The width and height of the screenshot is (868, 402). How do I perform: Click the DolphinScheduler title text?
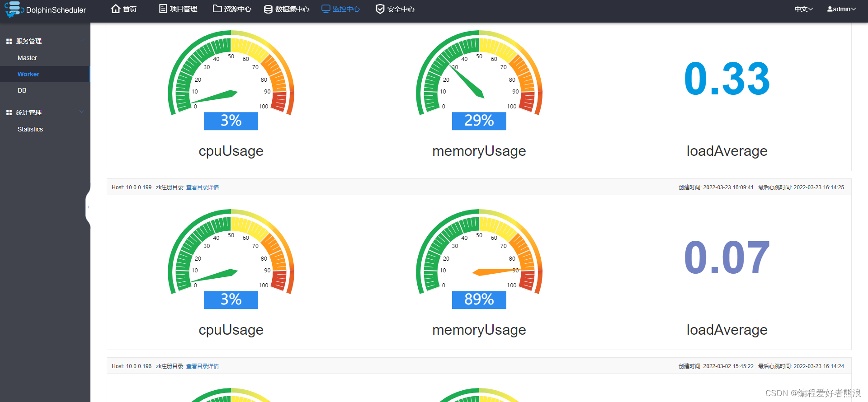click(x=56, y=10)
